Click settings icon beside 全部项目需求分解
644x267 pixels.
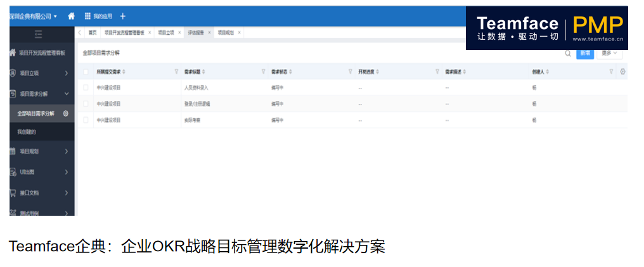pyautogui.click(x=66, y=113)
